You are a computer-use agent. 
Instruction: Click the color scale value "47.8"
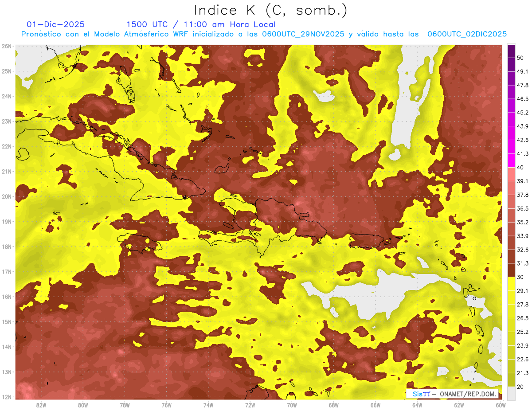click(523, 85)
